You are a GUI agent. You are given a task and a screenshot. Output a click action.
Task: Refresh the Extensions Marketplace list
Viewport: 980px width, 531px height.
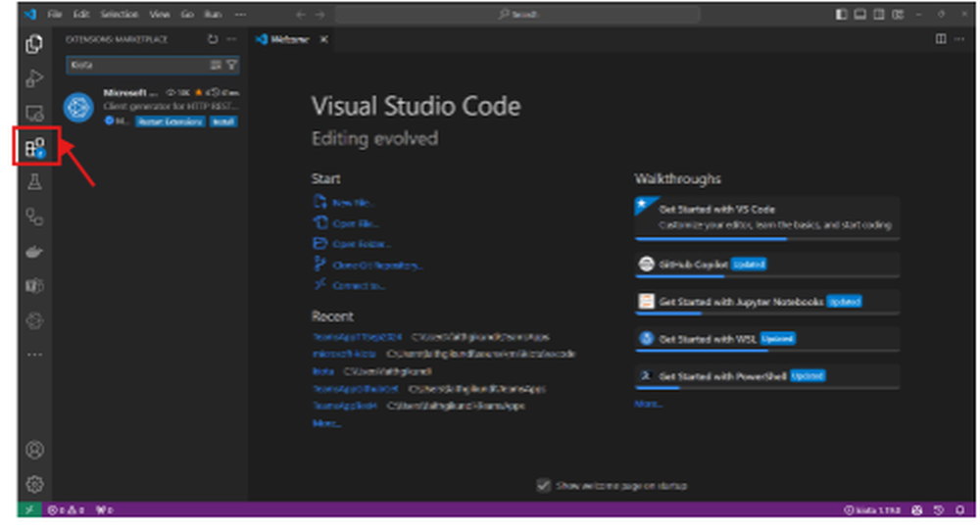tap(213, 39)
